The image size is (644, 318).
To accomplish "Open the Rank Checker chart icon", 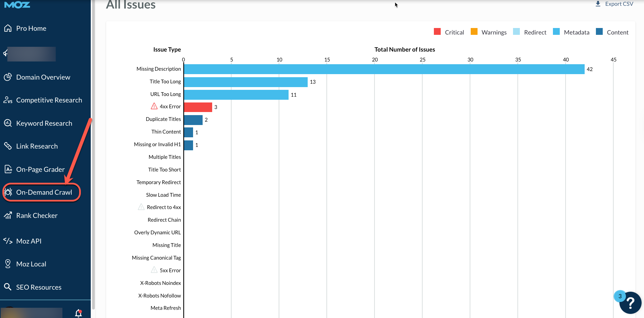I will tap(8, 216).
